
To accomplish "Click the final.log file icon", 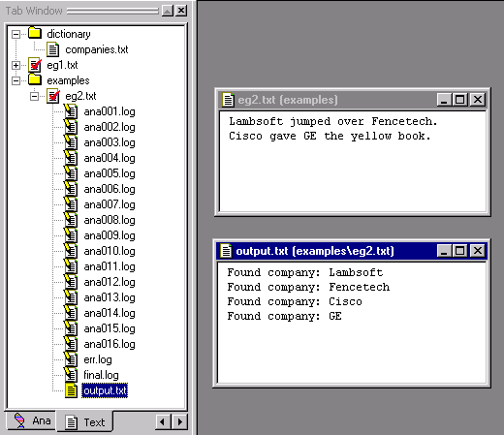I will pos(71,375).
